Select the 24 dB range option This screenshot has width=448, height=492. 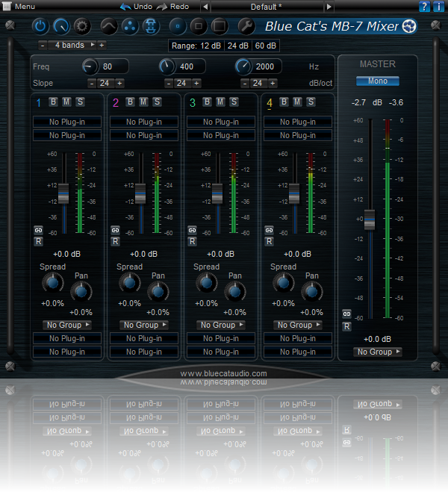point(238,46)
